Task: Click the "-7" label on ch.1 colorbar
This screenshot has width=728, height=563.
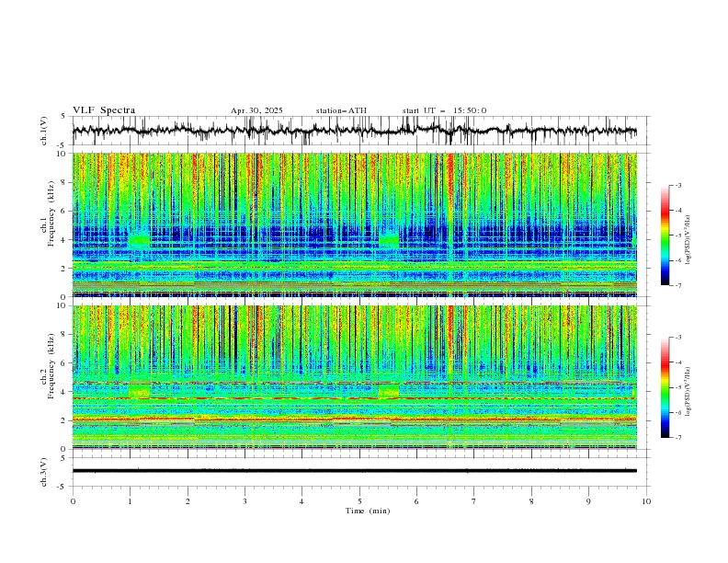Action: (x=678, y=286)
